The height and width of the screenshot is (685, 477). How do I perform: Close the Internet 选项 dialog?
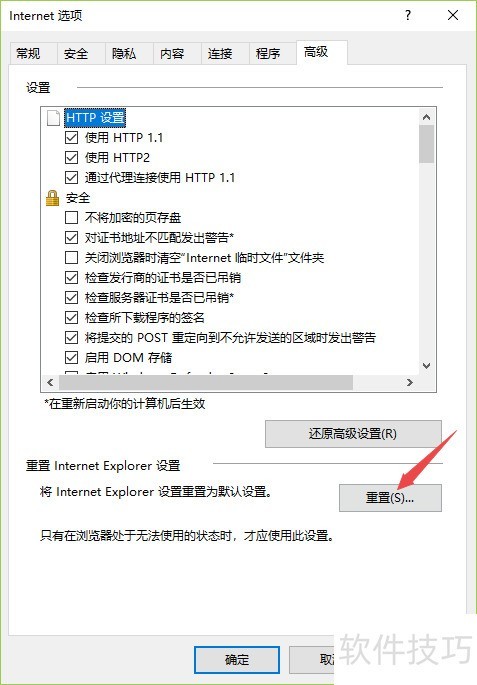tap(453, 16)
